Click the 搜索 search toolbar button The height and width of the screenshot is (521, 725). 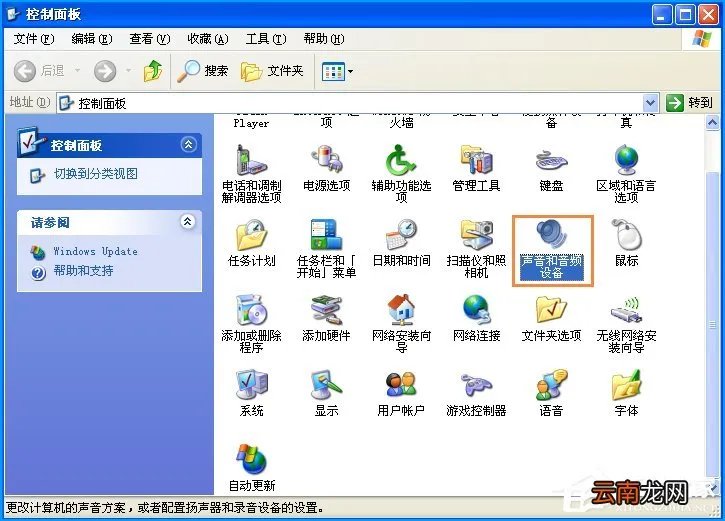(203, 71)
